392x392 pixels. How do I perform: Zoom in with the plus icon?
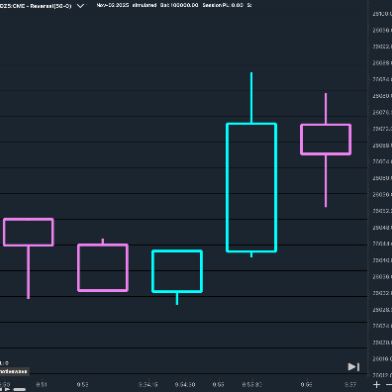pyautogui.click(x=376, y=385)
